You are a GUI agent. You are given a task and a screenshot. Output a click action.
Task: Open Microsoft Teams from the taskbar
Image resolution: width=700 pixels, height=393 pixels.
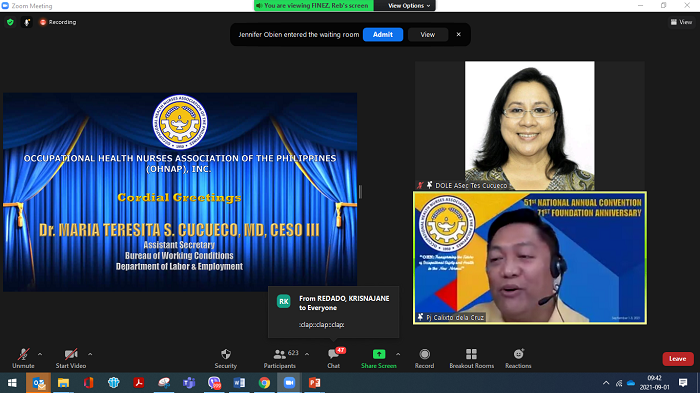[189, 383]
